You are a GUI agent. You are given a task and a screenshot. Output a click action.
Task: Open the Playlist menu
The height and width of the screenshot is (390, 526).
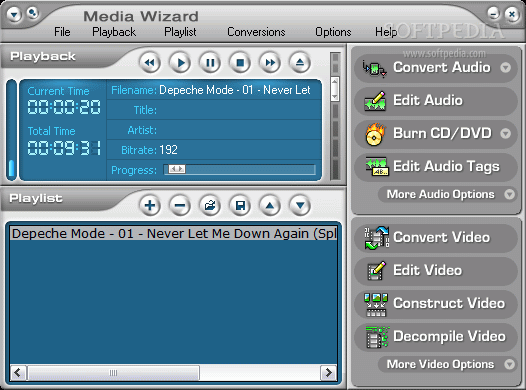point(180,32)
